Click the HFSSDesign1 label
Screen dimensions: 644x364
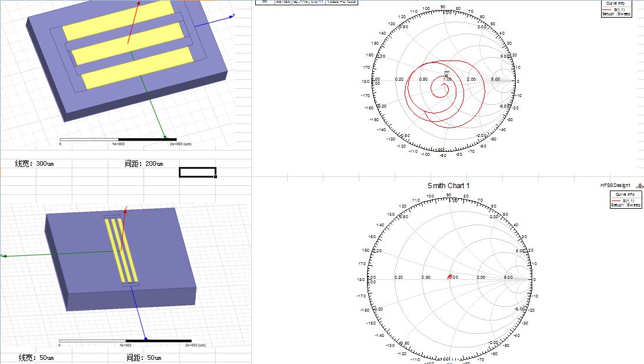pos(615,185)
